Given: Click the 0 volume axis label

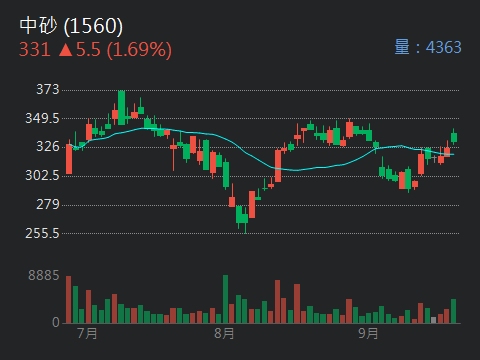Looking at the screenshot, I should (56, 322).
